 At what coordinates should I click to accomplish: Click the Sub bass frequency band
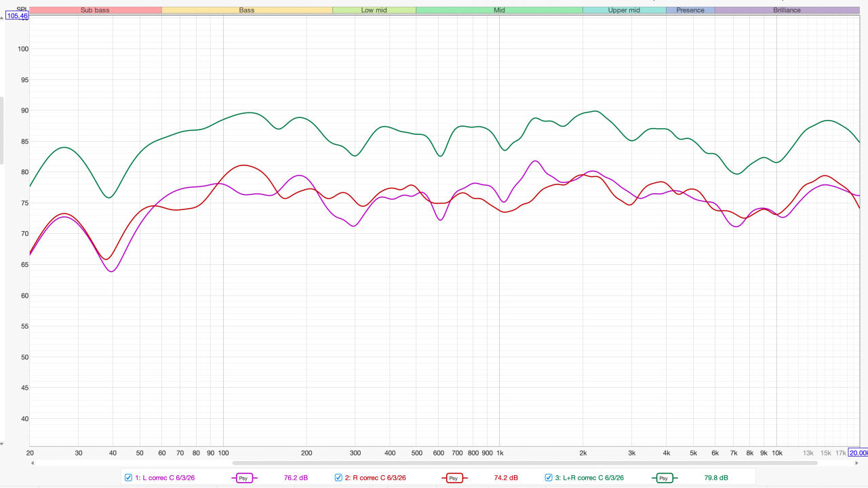coord(96,10)
